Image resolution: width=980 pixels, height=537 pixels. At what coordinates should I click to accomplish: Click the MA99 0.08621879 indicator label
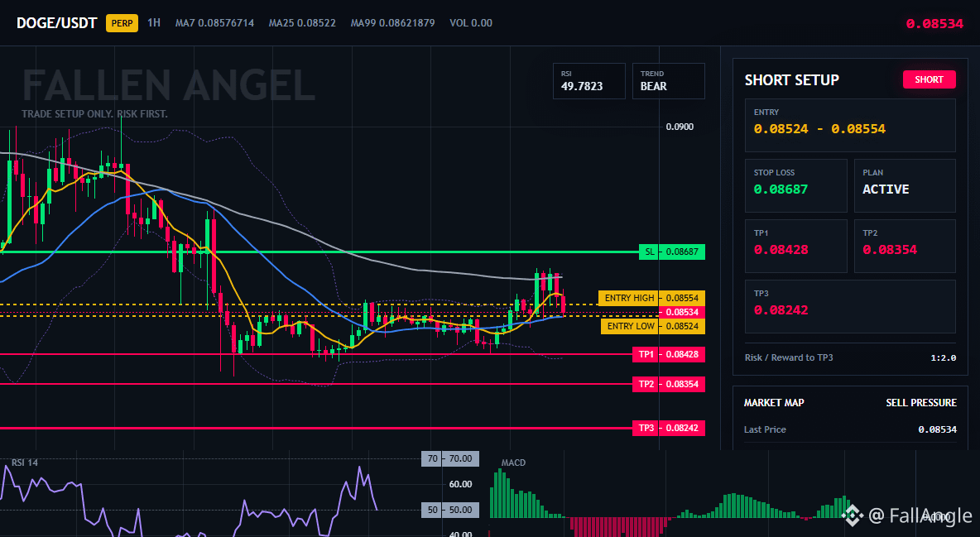coord(392,23)
